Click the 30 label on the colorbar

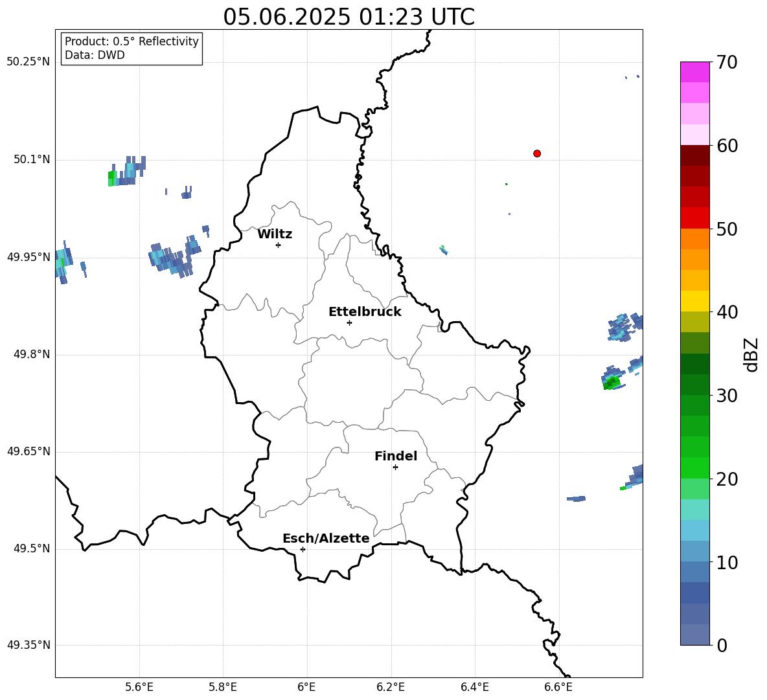(x=727, y=396)
